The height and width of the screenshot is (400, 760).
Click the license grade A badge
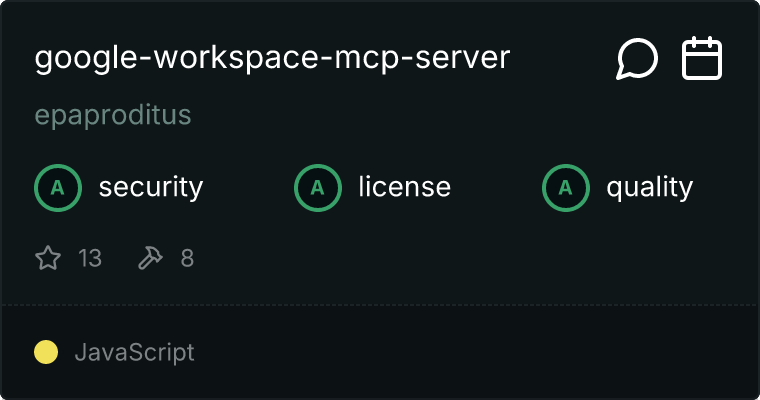pos(318,187)
